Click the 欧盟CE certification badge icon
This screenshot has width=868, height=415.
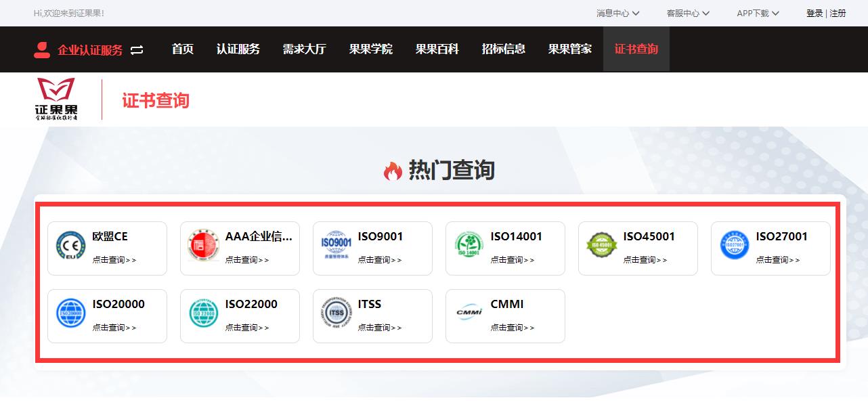point(70,246)
